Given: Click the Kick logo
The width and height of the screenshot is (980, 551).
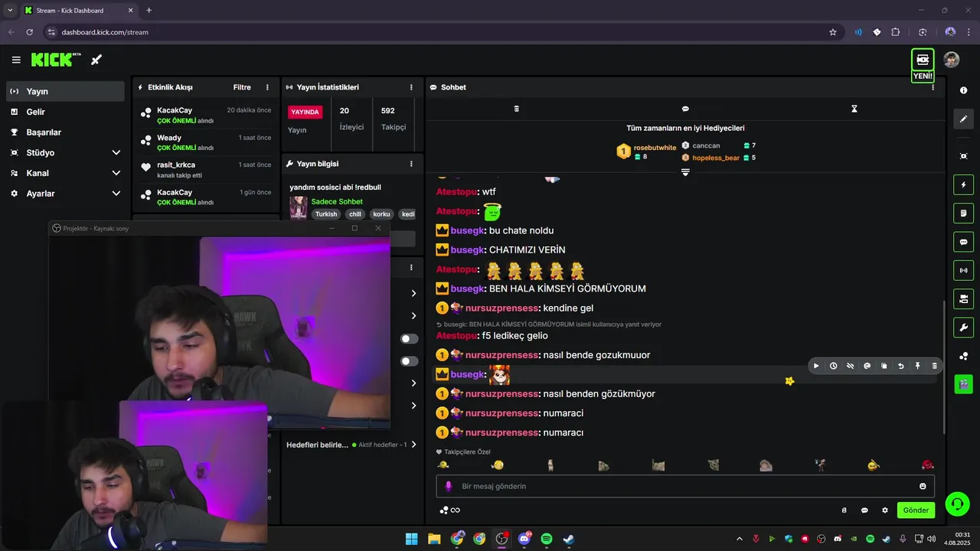Looking at the screenshot, I should coord(56,60).
